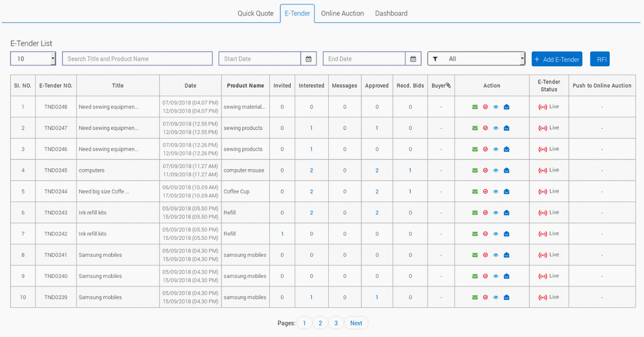
Task: Click green envelope icon for TND0248
Action: click(x=475, y=107)
